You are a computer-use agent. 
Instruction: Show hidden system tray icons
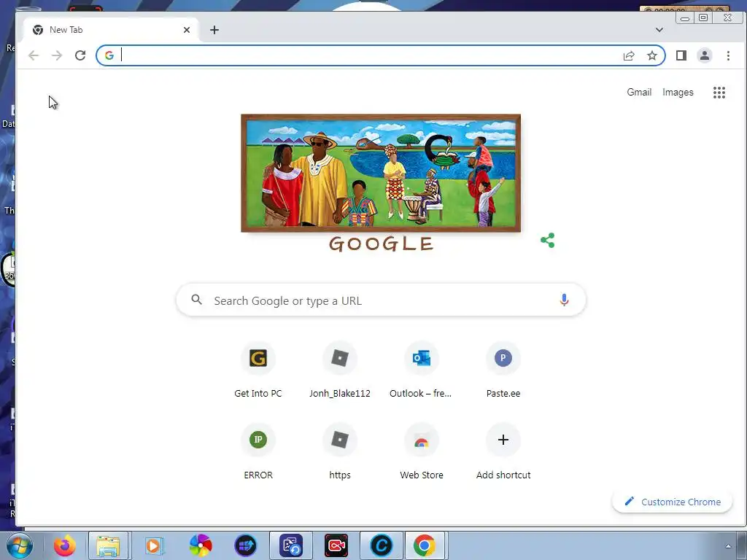pyautogui.click(x=727, y=546)
